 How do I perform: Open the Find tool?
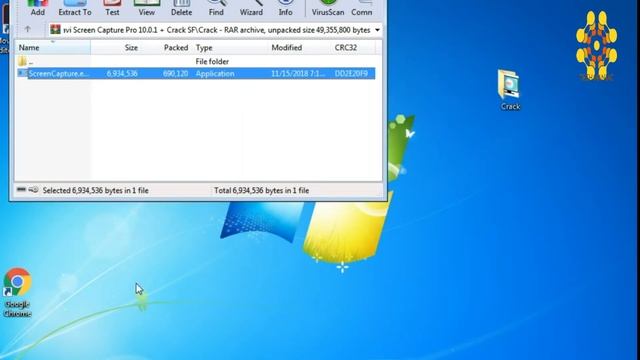(216, 8)
